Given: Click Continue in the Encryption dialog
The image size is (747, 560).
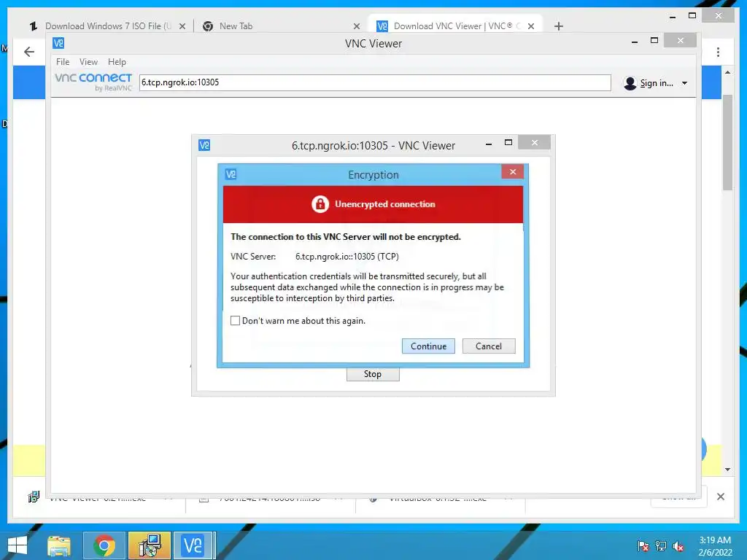Looking at the screenshot, I should click(428, 346).
